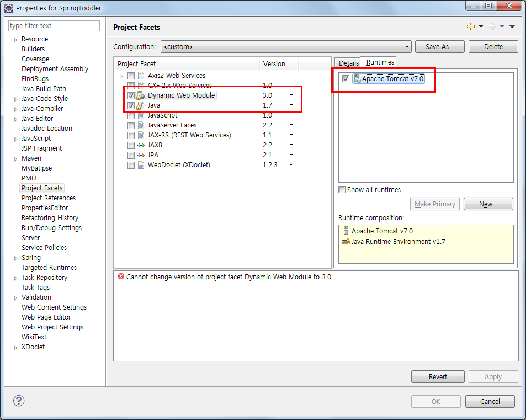The image size is (526, 420).
Task: Expand the Maven tree node
Action: coord(15,160)
